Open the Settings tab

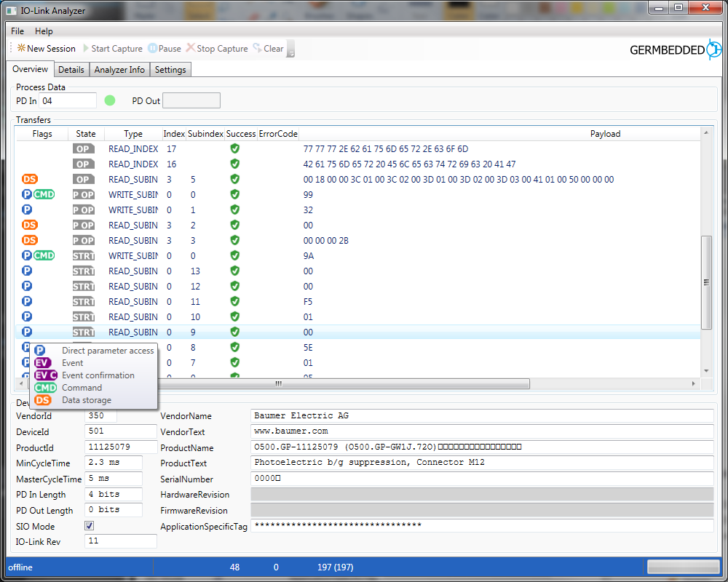click(x=170, y=70)
